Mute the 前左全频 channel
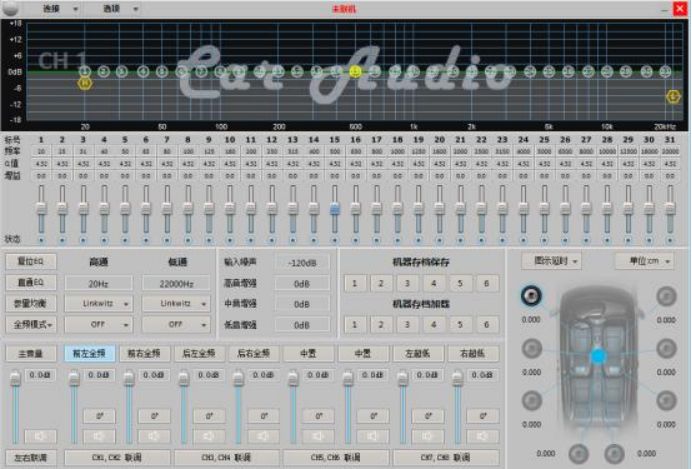The image size is (692, 469). click(99, 436)
